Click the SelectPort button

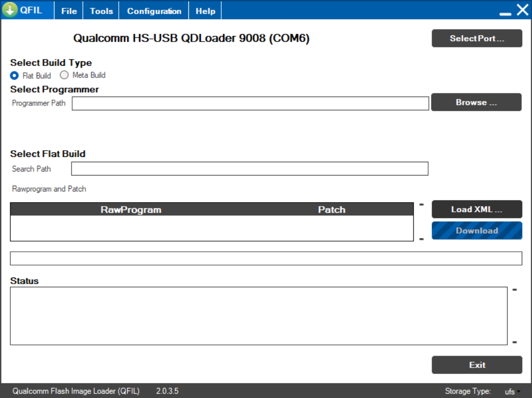477,39
